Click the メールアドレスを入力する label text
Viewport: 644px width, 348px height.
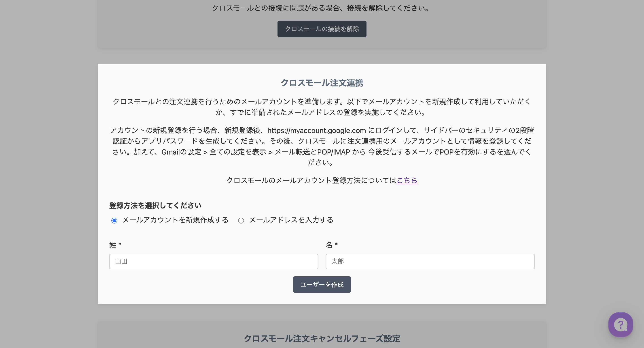(291, 220)
